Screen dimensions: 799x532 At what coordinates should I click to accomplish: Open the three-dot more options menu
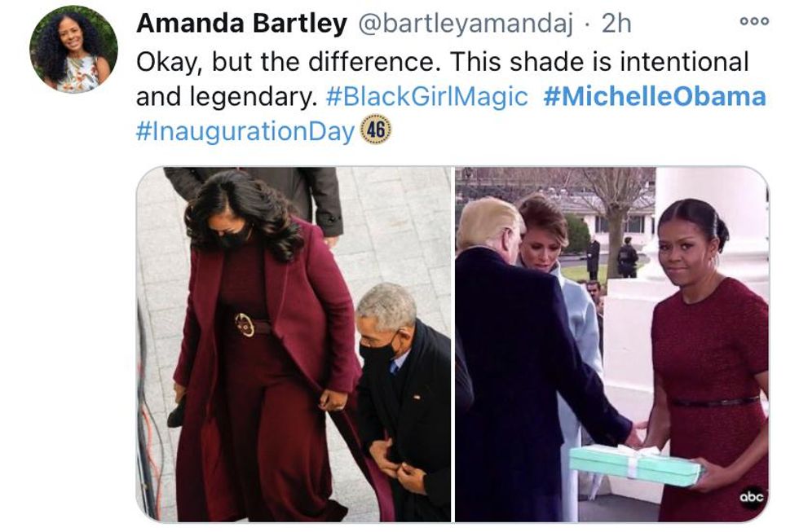[754, 21]
